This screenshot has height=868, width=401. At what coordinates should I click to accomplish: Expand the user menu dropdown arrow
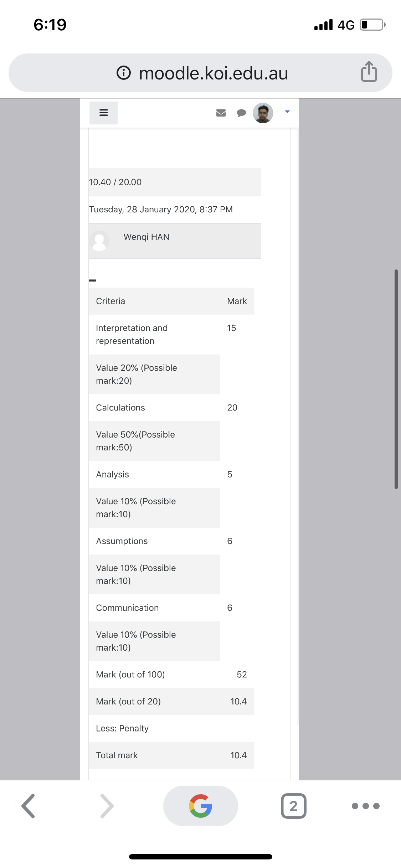pos(287,112)
